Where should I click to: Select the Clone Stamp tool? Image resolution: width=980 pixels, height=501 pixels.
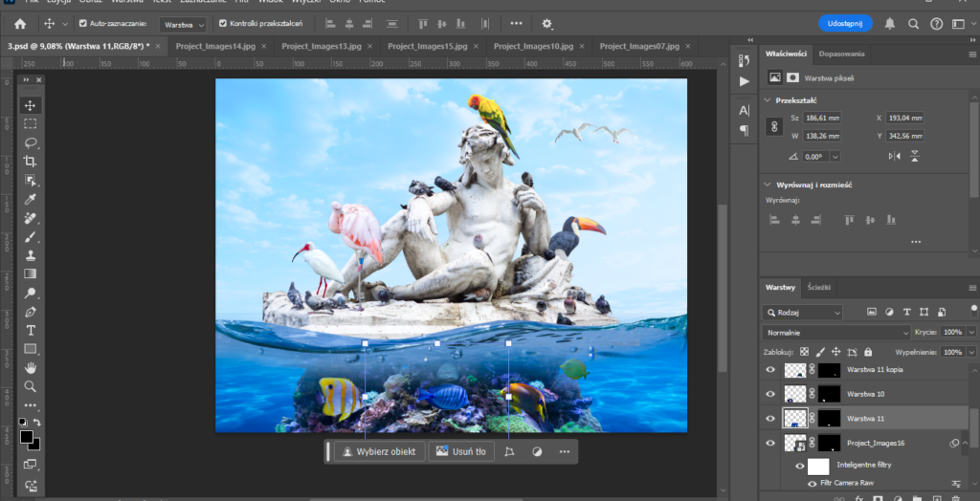(30, 255)
